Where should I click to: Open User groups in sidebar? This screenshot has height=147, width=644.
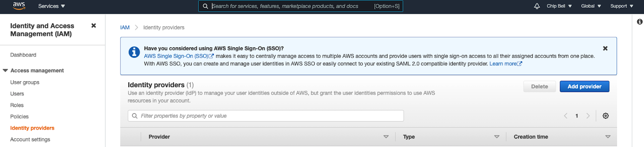point(25,82)
